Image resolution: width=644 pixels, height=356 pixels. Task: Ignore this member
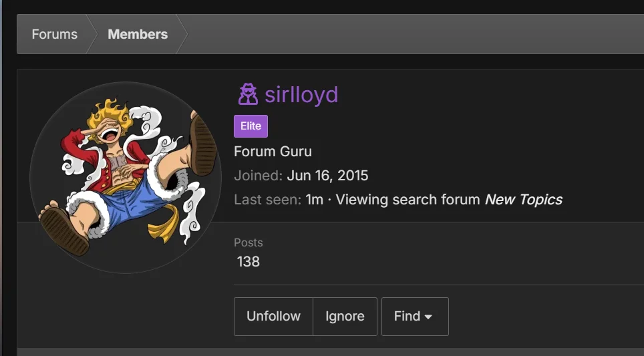(x=345, y=317)
